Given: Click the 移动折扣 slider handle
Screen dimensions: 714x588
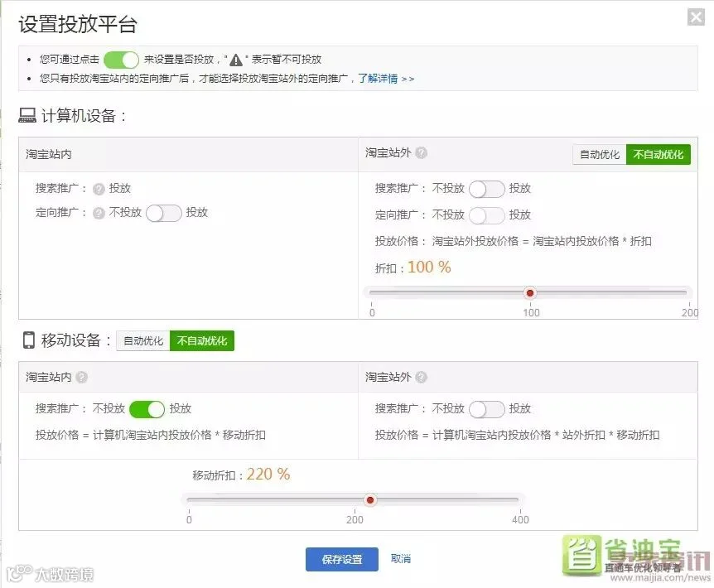Looking at the screenshot, I should pyautogui.click(x=370, y=500).
